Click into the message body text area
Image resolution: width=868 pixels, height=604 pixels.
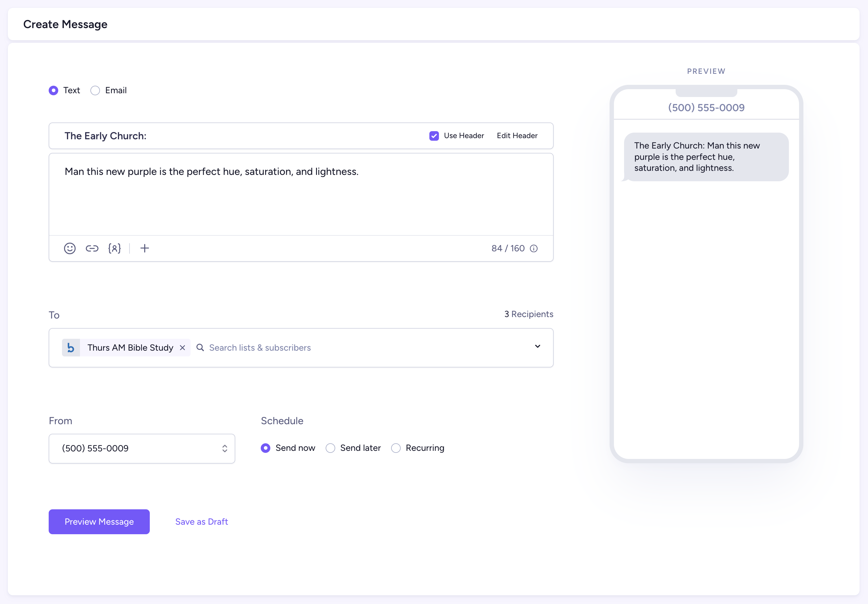click(x=300, y=200)
